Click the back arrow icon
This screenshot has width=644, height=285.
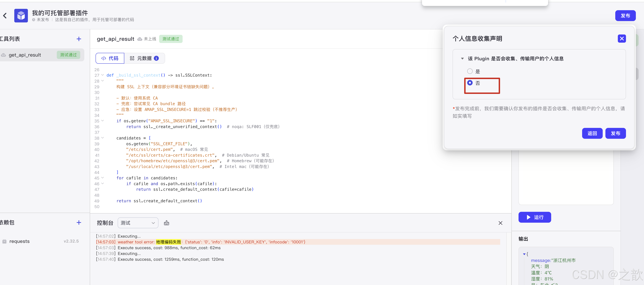(x=5, y=16)
